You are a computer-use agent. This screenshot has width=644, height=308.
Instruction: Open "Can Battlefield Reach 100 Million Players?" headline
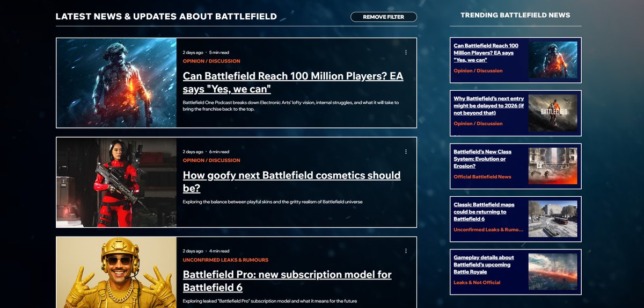(293, 82)
